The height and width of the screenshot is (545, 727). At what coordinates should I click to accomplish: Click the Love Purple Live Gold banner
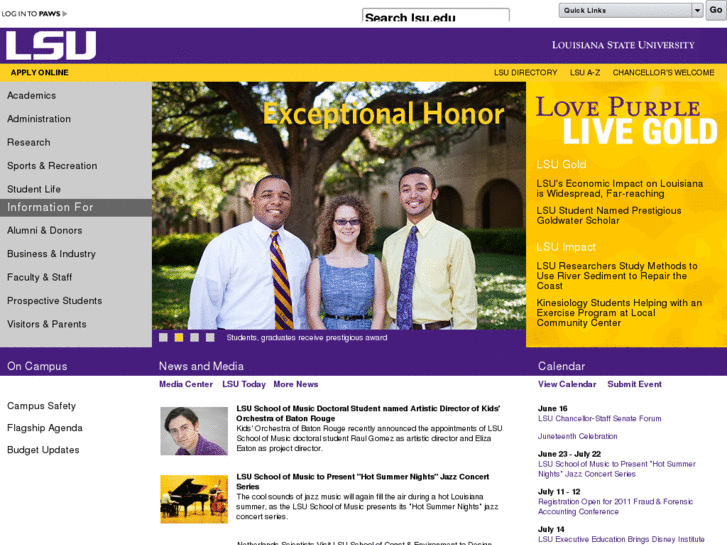(x=626, y=121)
